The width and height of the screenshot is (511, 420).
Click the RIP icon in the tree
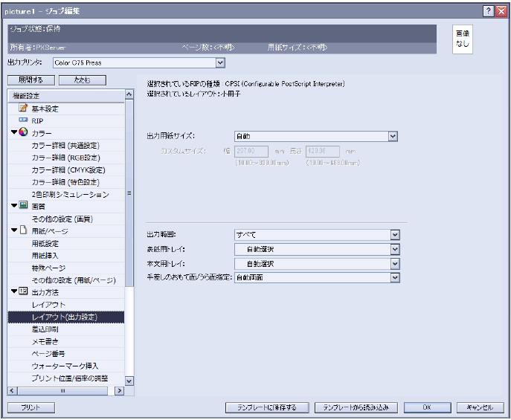click(22, 120)
